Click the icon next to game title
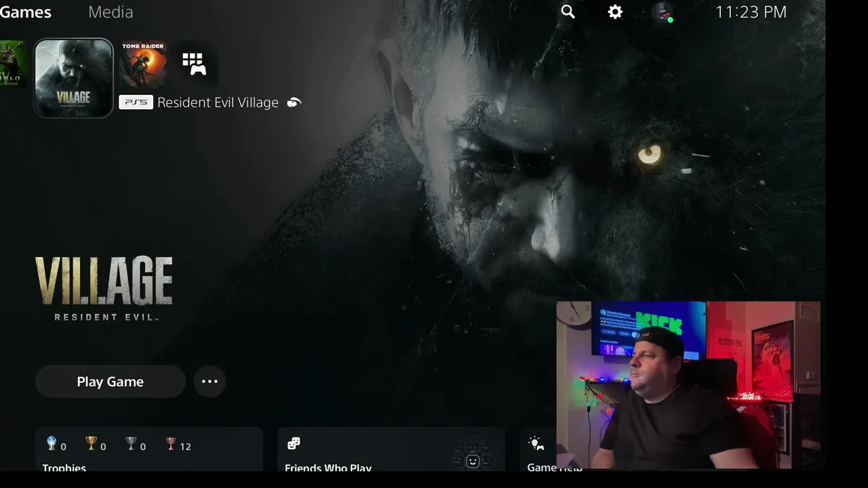 [x=294, y=102]
